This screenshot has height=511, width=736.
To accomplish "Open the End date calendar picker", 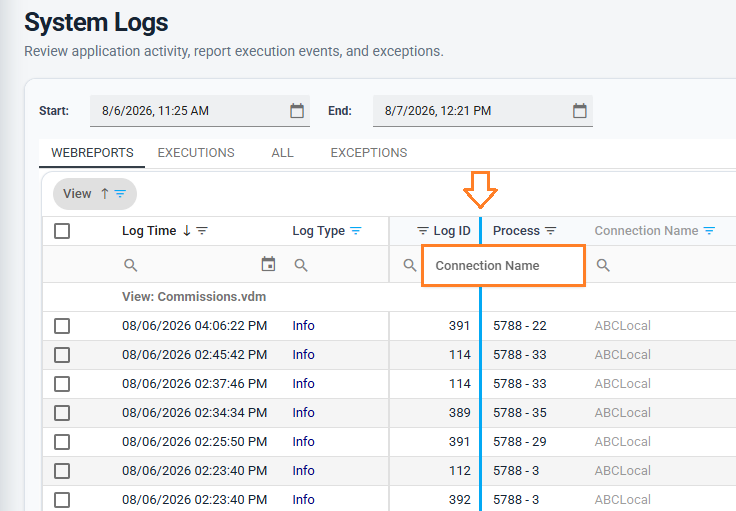I will click(580, 111).
